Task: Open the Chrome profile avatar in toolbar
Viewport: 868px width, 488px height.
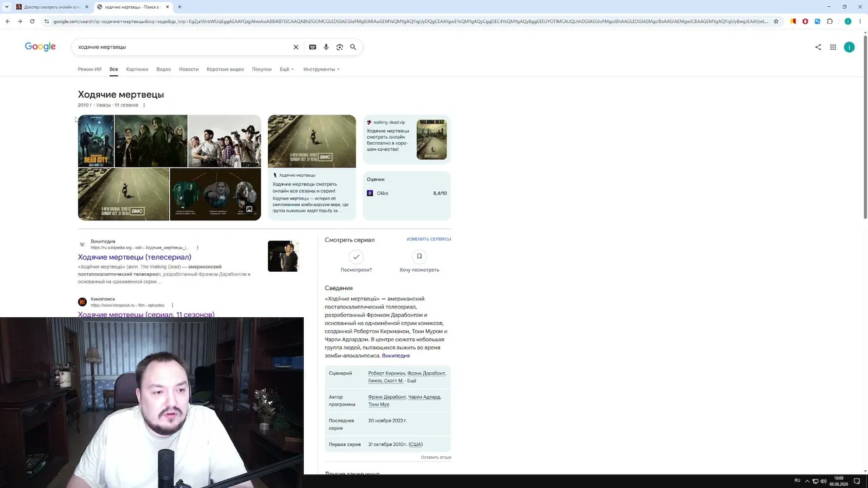Action: coord(848,21)
